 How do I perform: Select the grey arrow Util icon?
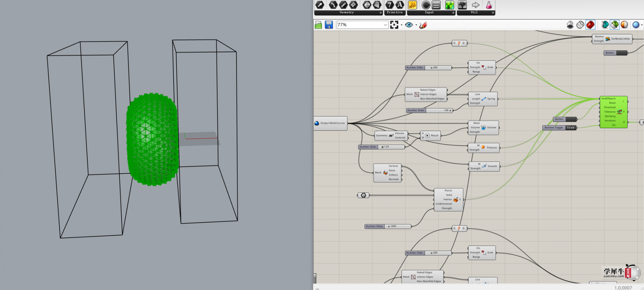(476, 5)
